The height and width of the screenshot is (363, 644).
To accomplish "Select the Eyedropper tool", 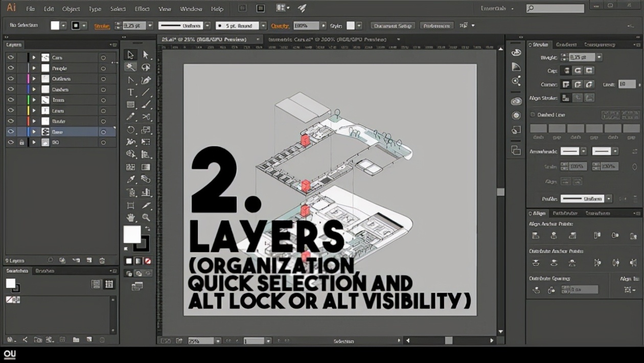I will tap(130, 179).
